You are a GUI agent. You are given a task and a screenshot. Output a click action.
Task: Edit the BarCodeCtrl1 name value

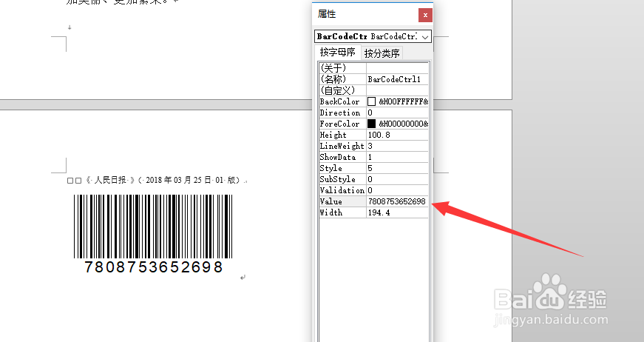point(397,79)
